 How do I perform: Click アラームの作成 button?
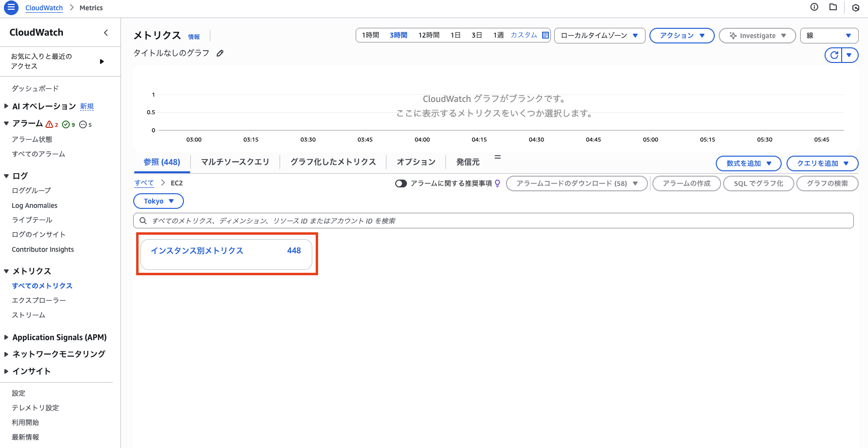(686, 183)
